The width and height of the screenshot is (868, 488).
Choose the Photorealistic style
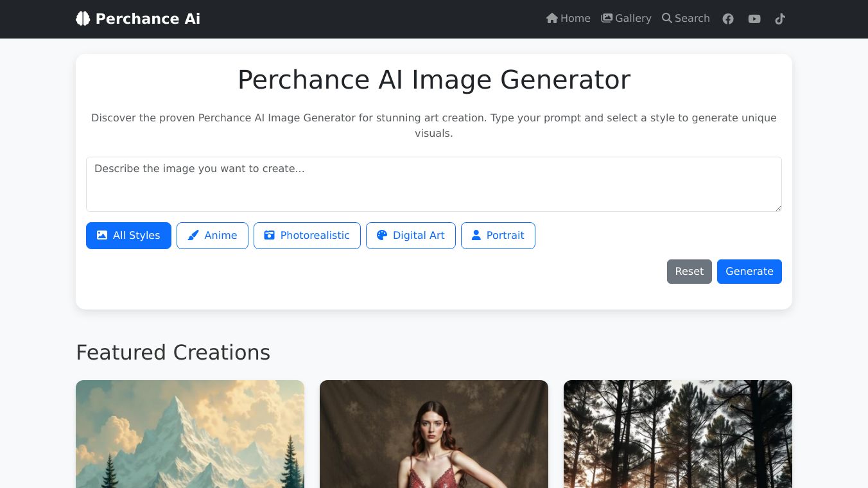point(307,236)
